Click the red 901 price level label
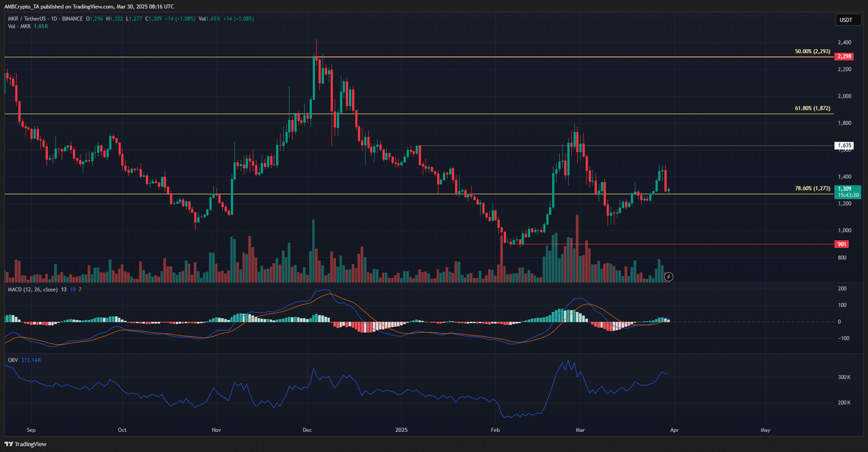Viewport: 868px width, 452px height. (842, 244)
